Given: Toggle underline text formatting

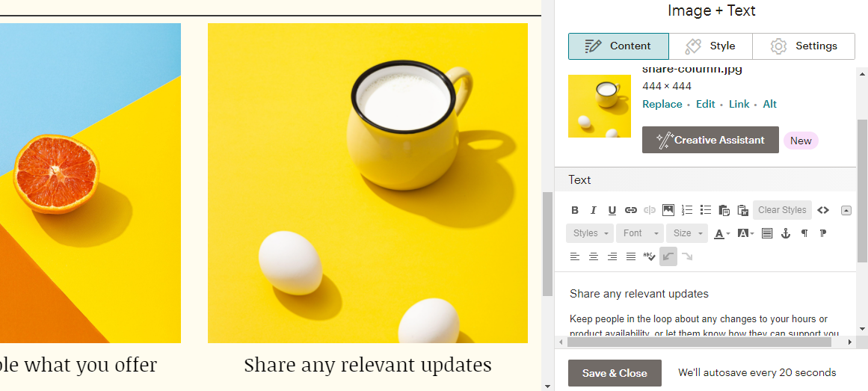Looking at the screenshot, I should (x=612, y=210).
